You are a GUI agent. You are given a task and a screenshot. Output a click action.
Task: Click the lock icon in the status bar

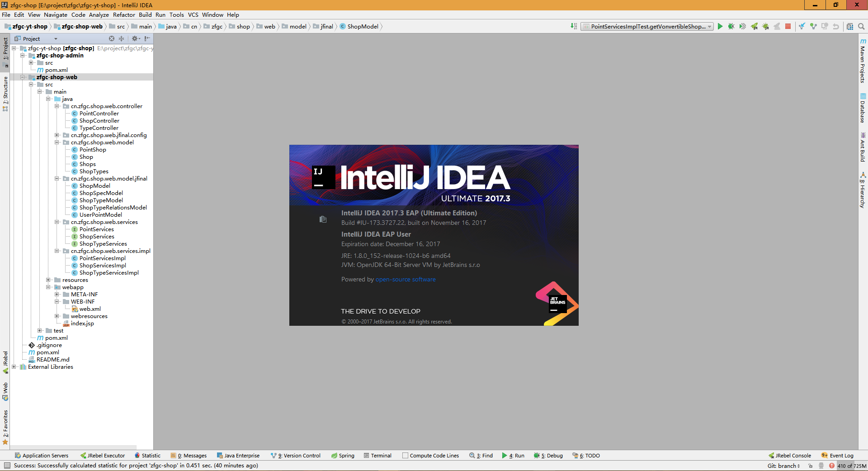[x=810, y=466]
